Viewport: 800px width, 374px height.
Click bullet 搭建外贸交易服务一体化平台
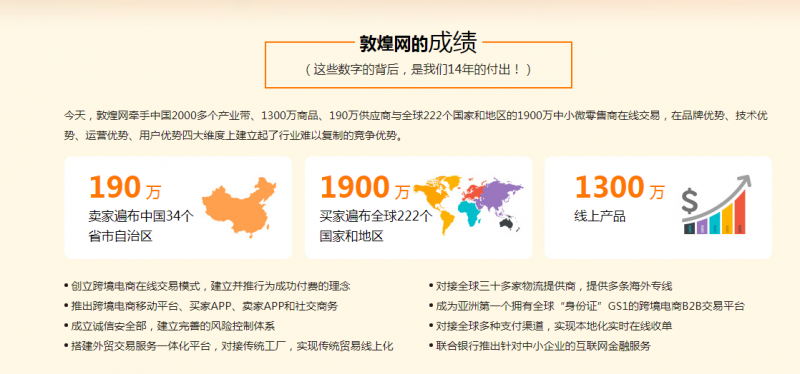[x=229, y=346]
